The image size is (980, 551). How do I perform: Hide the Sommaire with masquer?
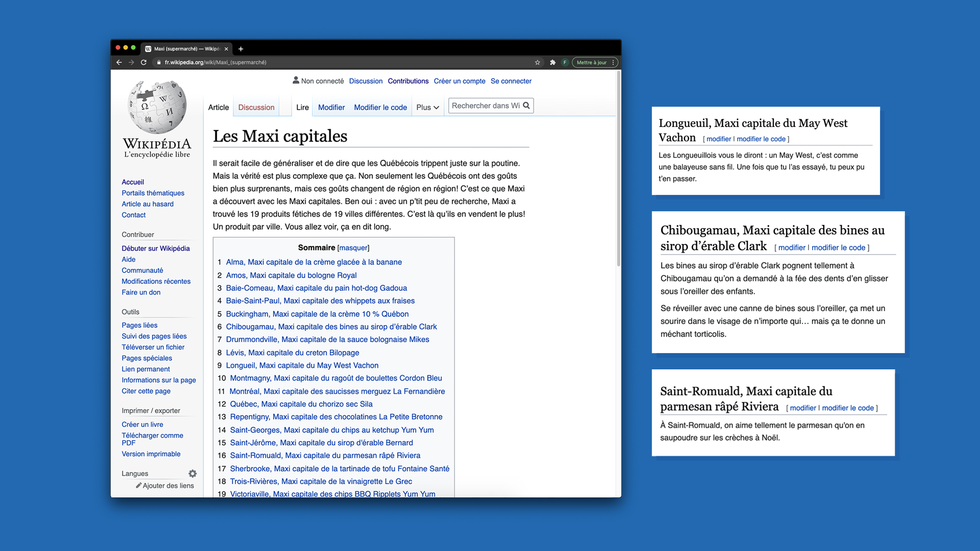tap(353, 248)
